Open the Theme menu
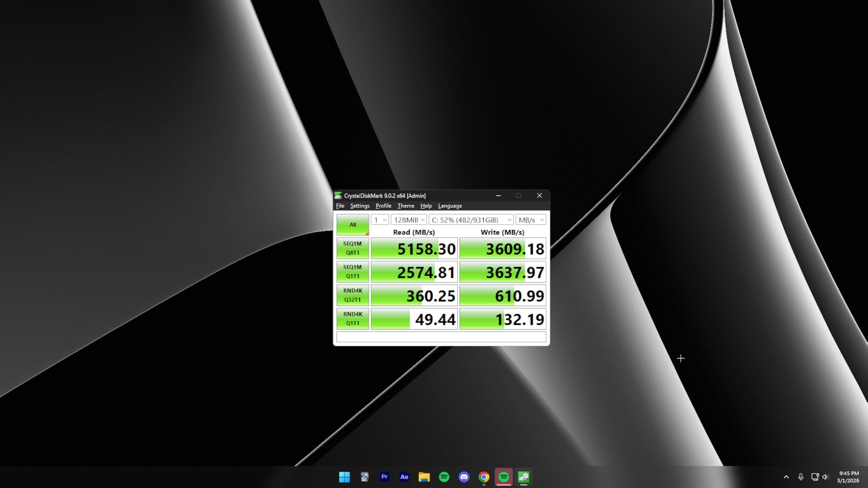Screen dimensions: 868x488 click(x=406, y=206)
